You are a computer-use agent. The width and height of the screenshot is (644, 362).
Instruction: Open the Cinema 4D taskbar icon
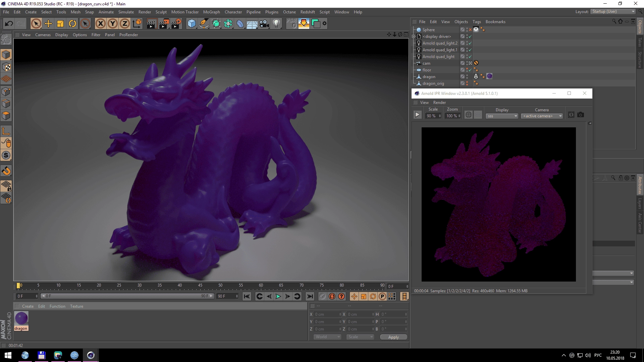[91, 355]
